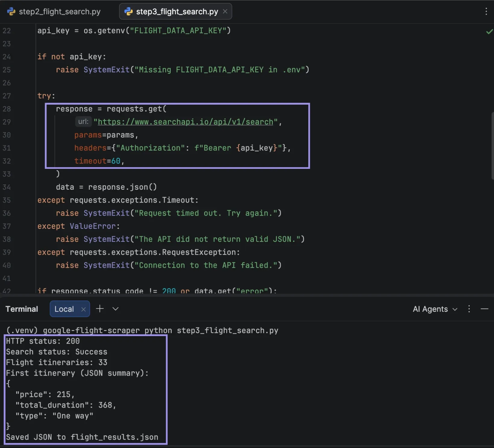This screenshot has width=494, height=448.
Task: Click the 'try:' statement on line 27
Action: pyautogui.click(x=46, y=96)
